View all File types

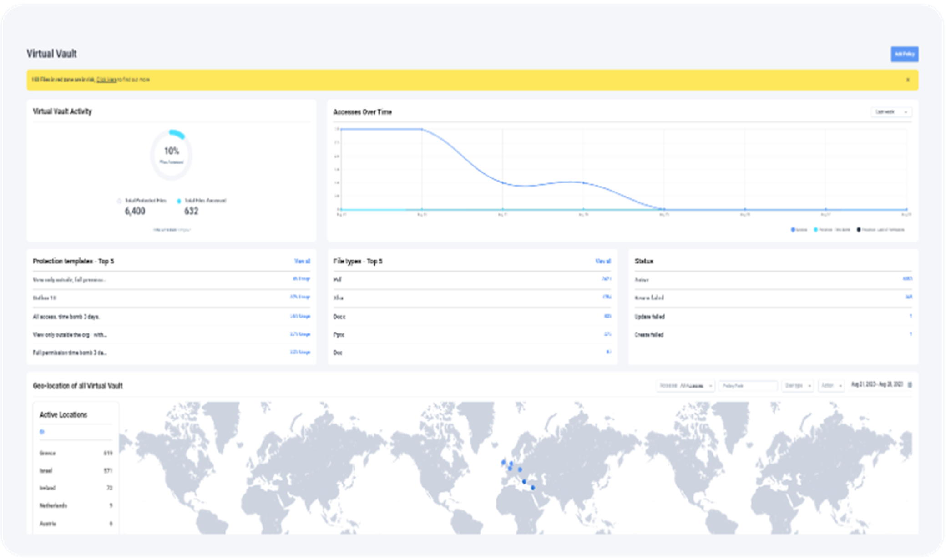coord(602,261)
